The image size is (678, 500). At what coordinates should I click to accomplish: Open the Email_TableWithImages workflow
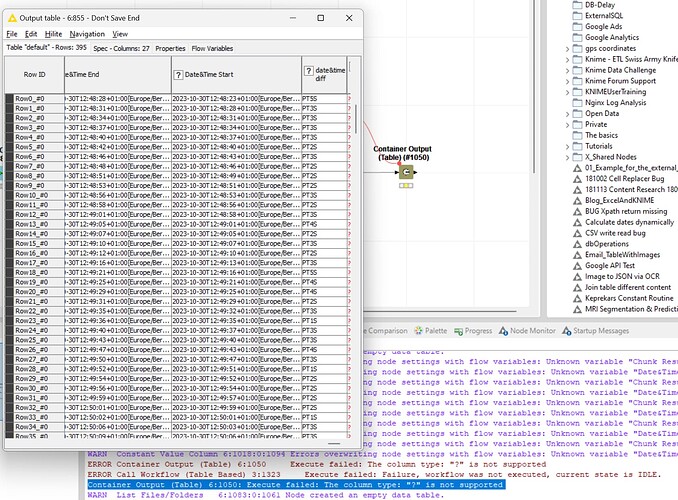(x=617, y=255)
